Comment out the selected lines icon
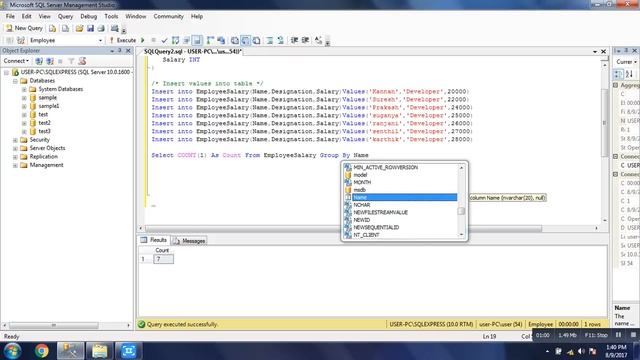The image size is (640, 360). point(270,40)
